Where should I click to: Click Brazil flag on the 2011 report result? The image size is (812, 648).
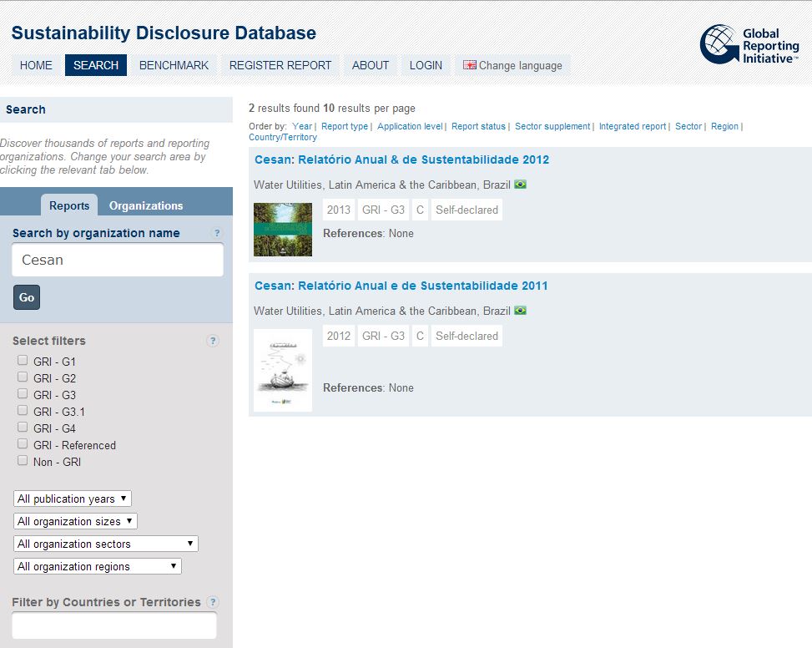[520, 311]
